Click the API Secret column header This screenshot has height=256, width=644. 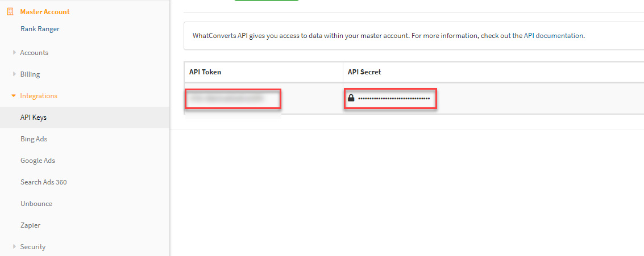364,72
